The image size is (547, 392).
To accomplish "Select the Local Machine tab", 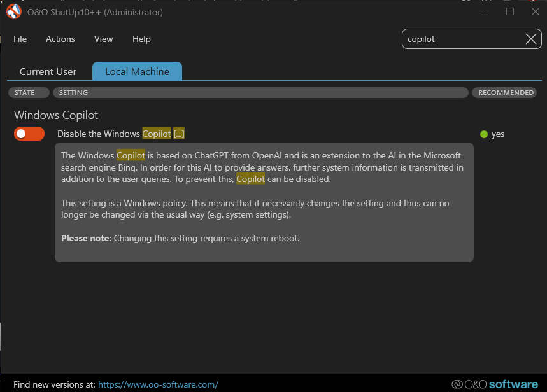I will [x=137, y=71].
